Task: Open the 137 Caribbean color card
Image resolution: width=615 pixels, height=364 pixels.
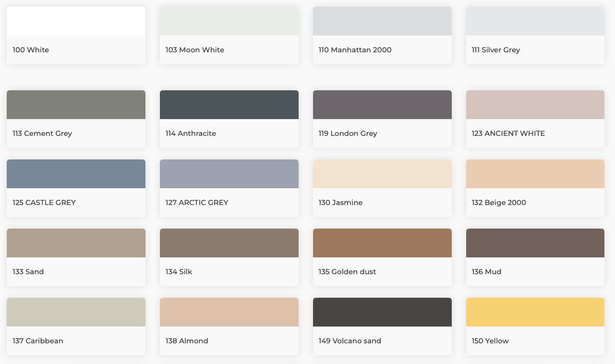Action: [x=76, y=313]
